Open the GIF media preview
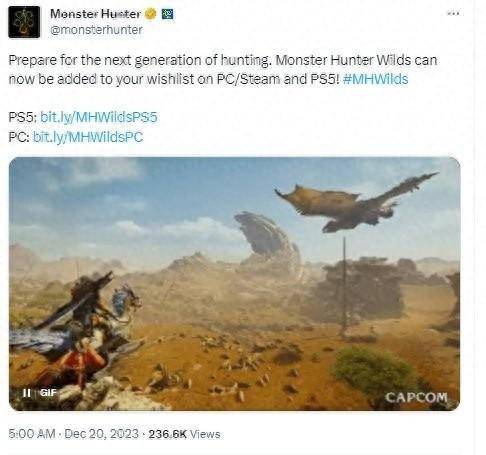486x455 pixels. (234, 284)
